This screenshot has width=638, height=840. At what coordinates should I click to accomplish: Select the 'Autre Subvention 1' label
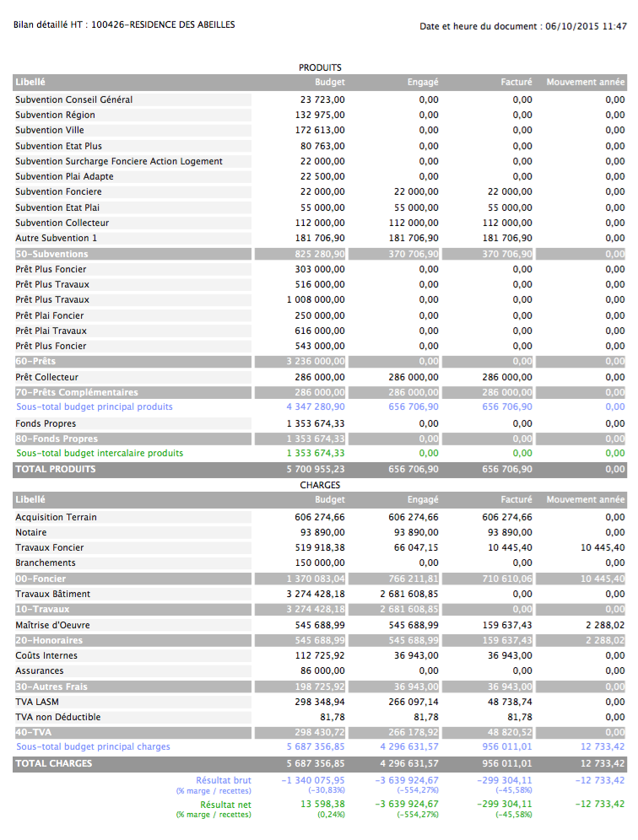pyautogui.click(x=57, y=238)
